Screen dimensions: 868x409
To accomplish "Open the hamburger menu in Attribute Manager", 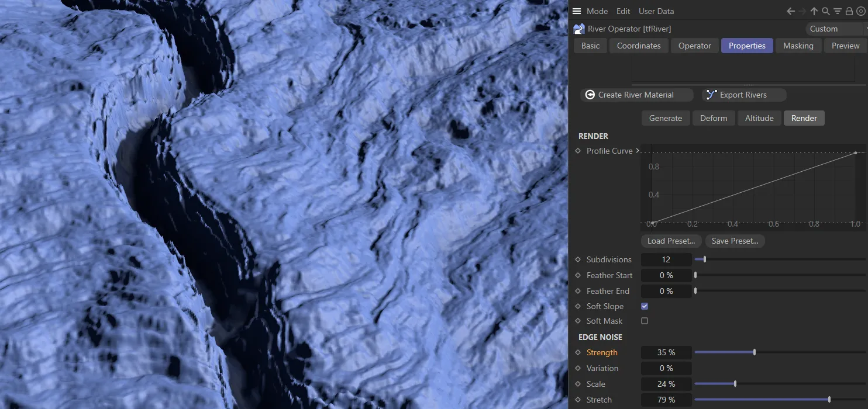I will 577,11.
